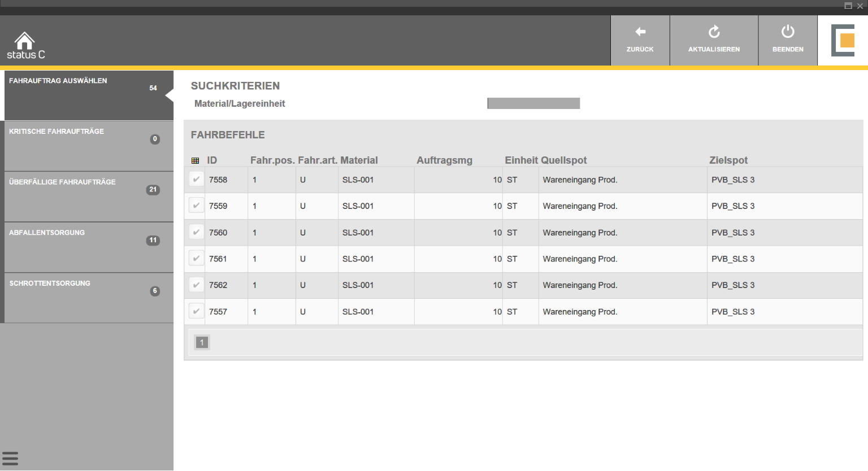The image size is (868, 471).
Task: Go back with the Zurück arrow
Action: tap(640, 40)
